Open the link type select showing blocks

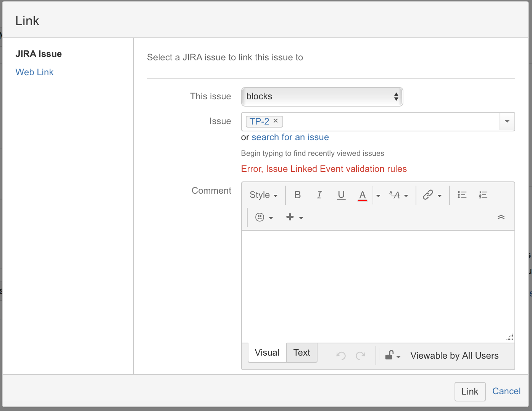tap(322, 97)
